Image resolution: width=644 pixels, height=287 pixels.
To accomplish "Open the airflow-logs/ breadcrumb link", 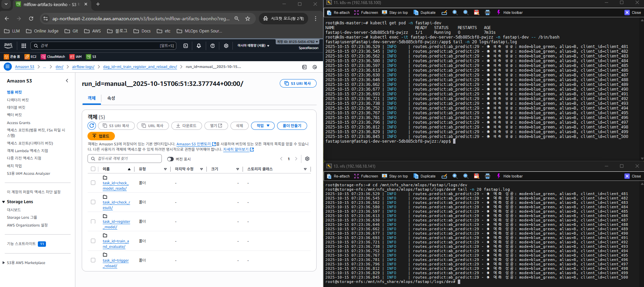I will click(83, 67).
